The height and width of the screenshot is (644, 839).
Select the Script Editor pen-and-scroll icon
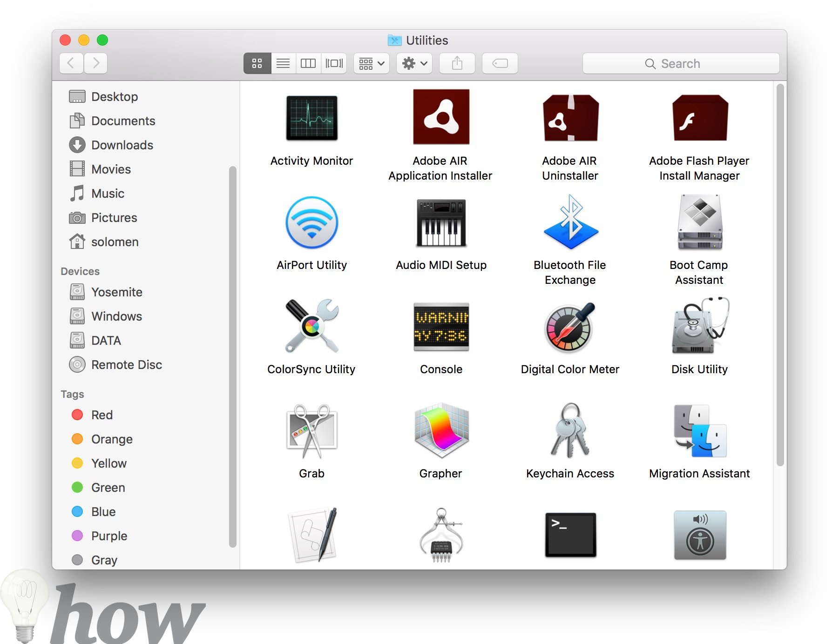(311, 535)
